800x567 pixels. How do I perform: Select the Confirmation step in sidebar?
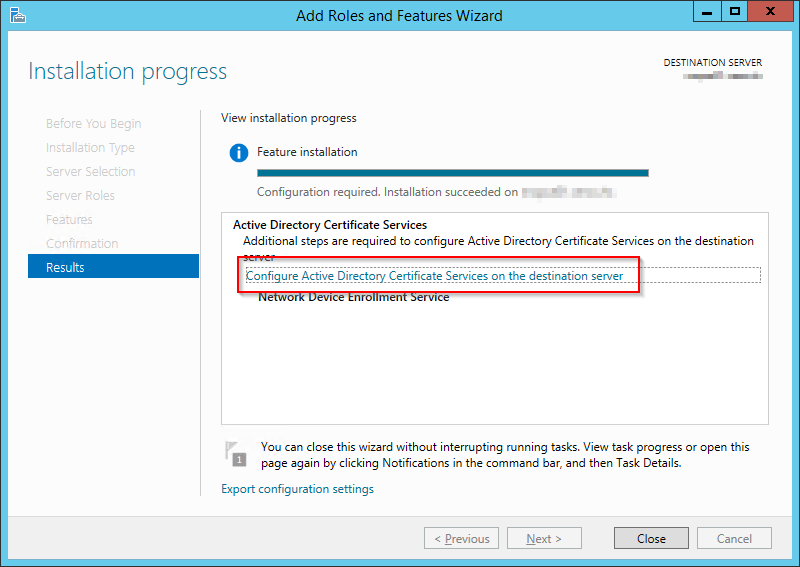pos(82,244)
